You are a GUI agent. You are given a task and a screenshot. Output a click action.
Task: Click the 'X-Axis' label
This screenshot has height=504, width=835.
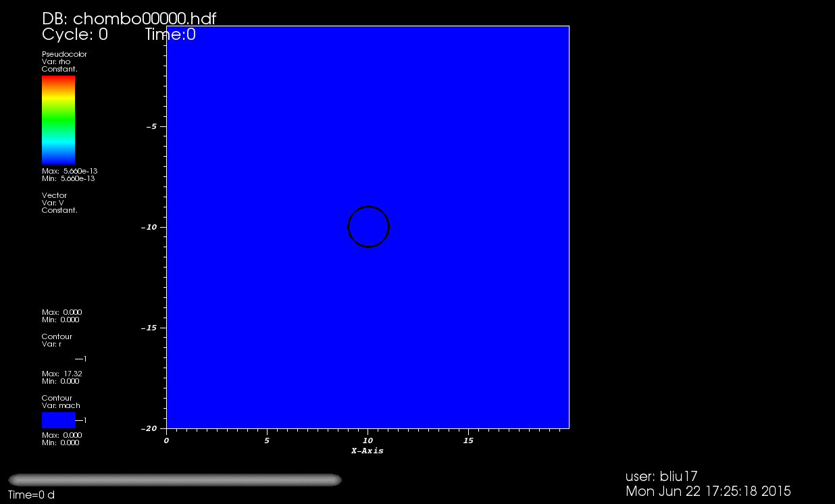[368, 451]
